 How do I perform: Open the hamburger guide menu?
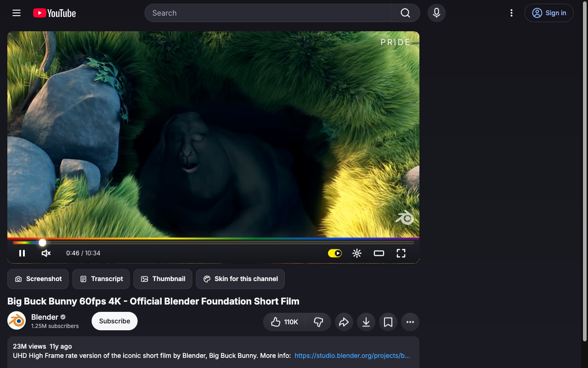point(17,13)
